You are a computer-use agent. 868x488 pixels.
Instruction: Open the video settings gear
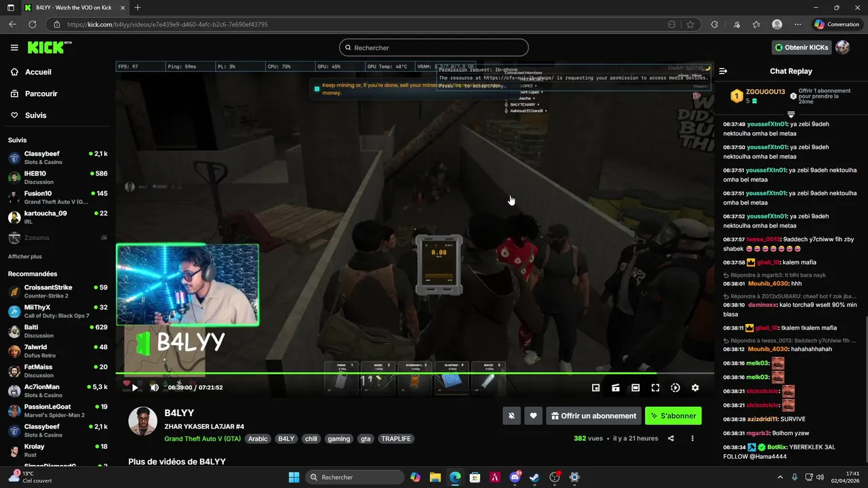(695, 388)
